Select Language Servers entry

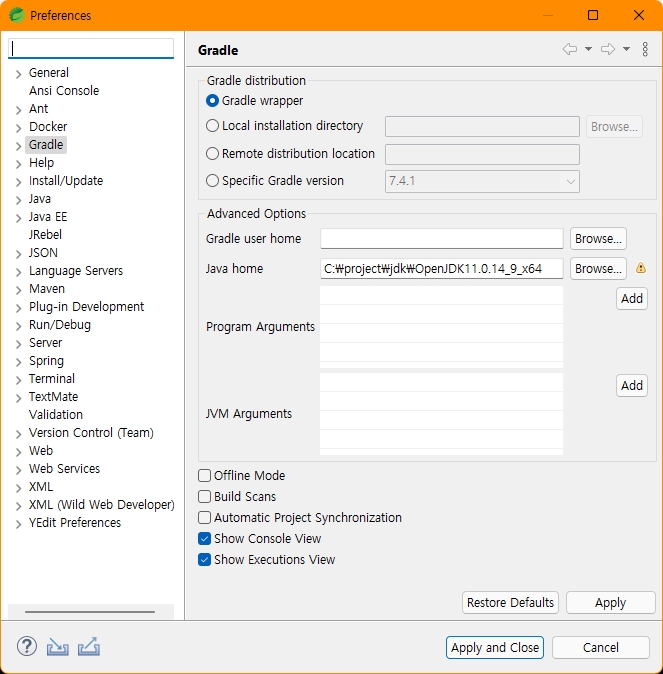pyautogui.click(x=76, y=271)
